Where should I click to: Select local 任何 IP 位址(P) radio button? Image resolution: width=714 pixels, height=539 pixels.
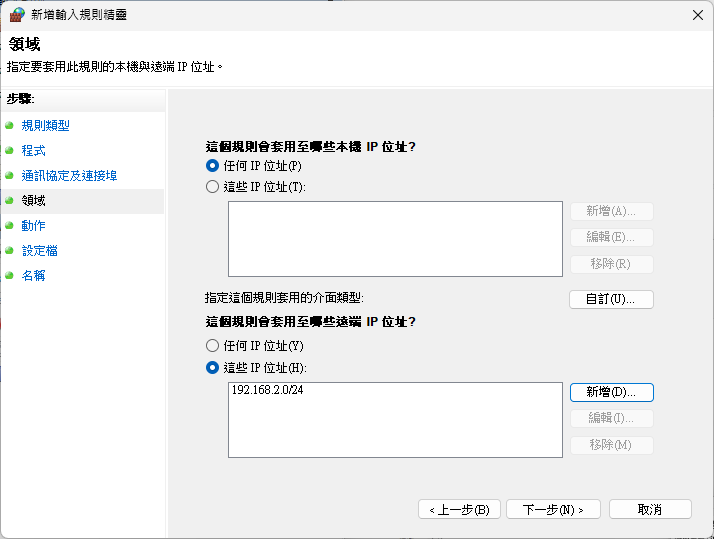point(212,166)
